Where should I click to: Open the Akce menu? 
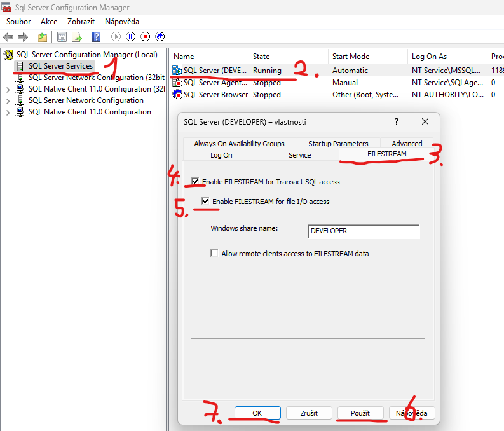pos(49,22)
